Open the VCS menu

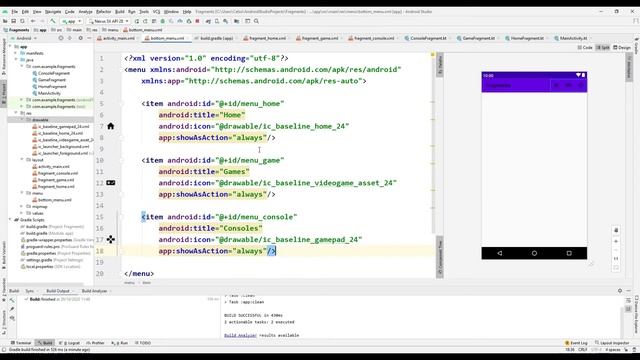pyautogui.click(x=156, y=12)
